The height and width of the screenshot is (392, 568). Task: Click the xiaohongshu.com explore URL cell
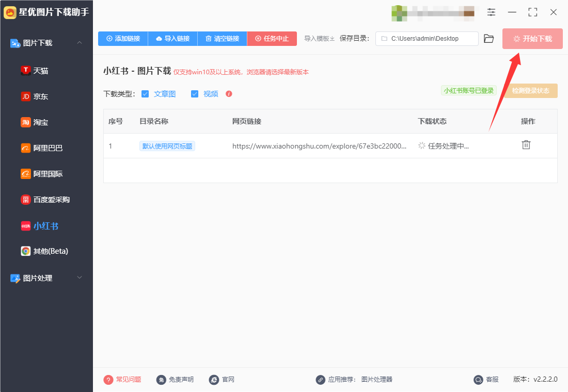tap(319, 146)
